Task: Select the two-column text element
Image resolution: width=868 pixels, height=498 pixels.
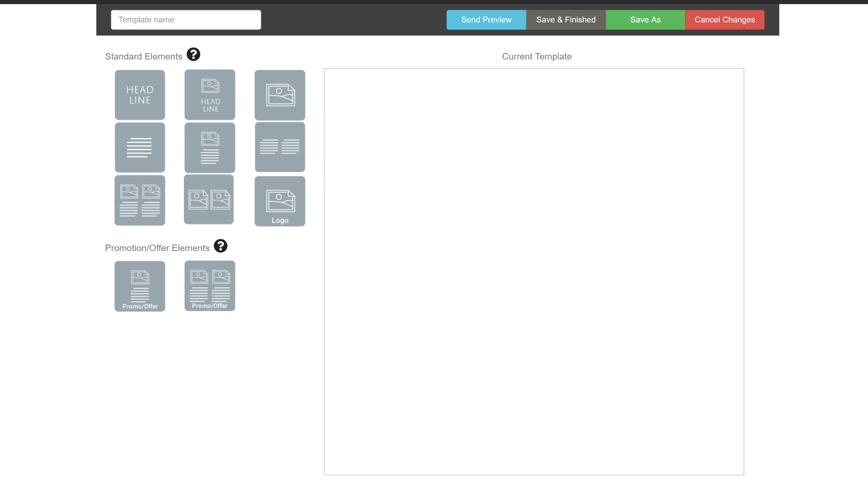Action: click(280, 147)
